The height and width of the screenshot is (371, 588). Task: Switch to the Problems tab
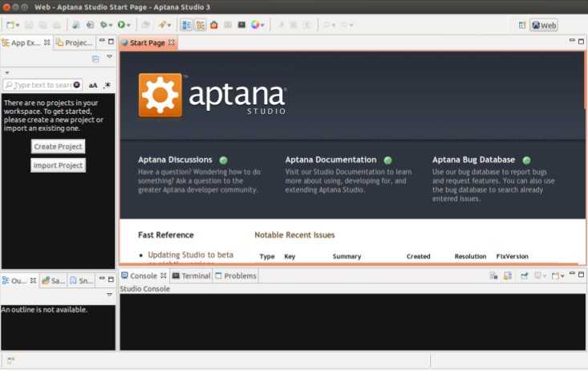[236, 275]
